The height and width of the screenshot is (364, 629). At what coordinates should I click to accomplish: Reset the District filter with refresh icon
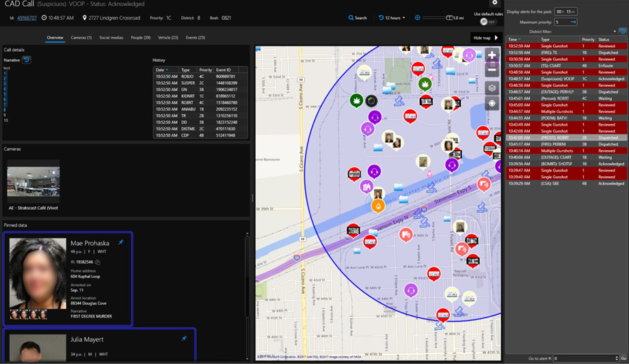pyautogui.click(x=622, y=31)
